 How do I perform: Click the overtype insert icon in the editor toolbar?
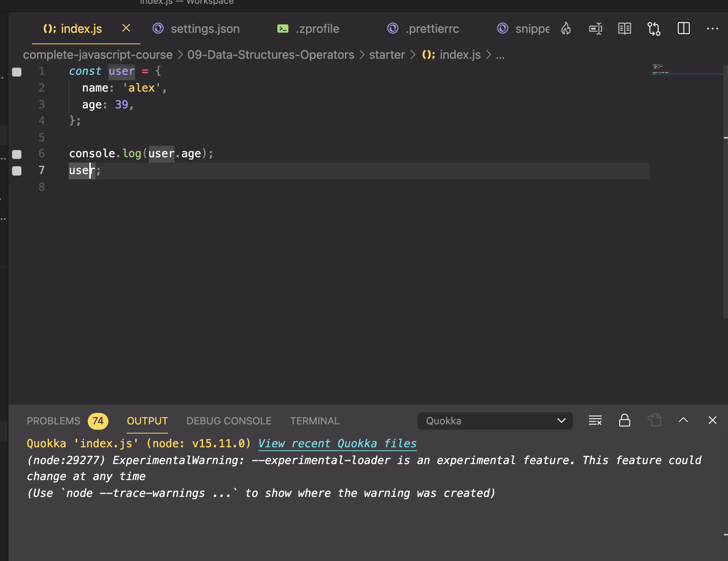[x=596, y=28]
